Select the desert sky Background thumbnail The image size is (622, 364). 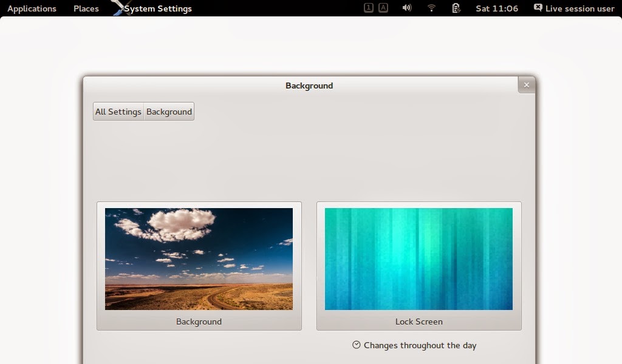pyautogui.click(x=199, y=259)
